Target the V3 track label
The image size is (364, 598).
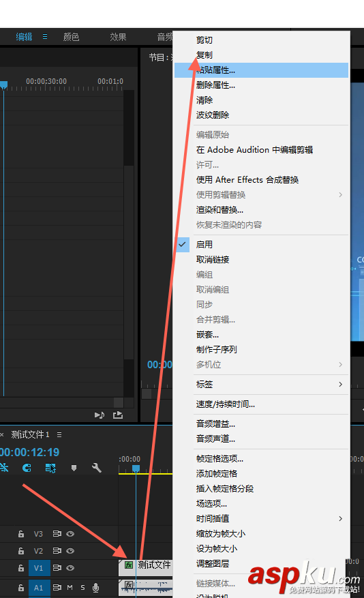pos(38,534)
